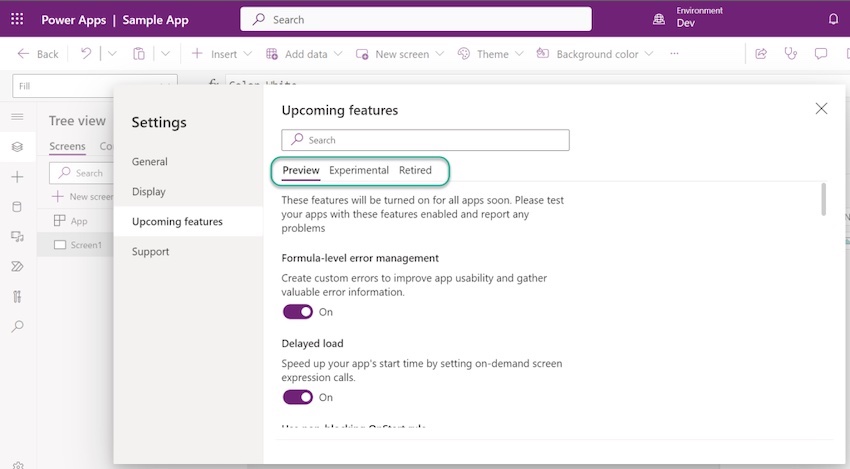
Task: Click the environment globe icon
Action: (659, 20)
